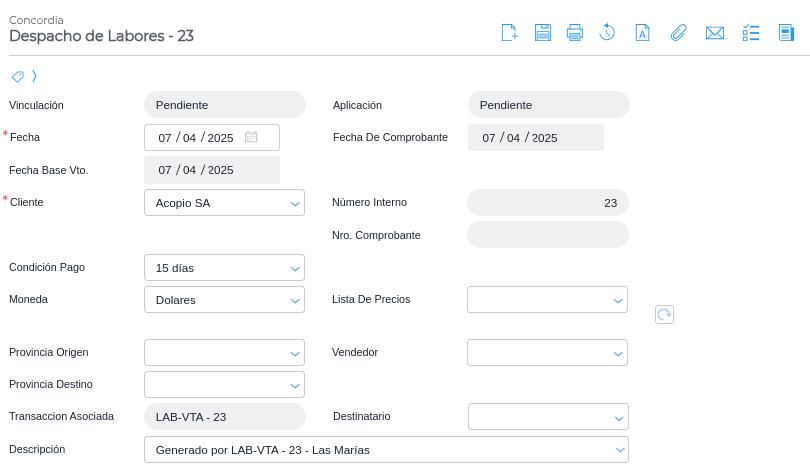Open the history clock icon

pyautogui.click(x=607, y=33)
